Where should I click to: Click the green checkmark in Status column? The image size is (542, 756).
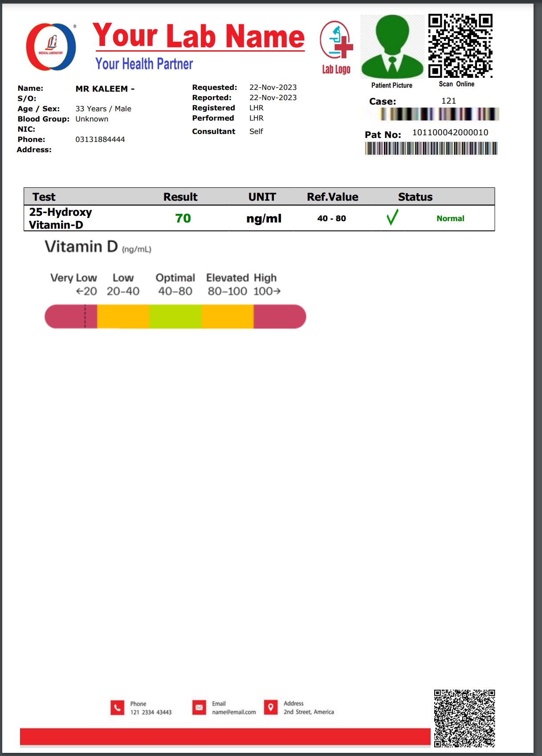pos(392,218)
